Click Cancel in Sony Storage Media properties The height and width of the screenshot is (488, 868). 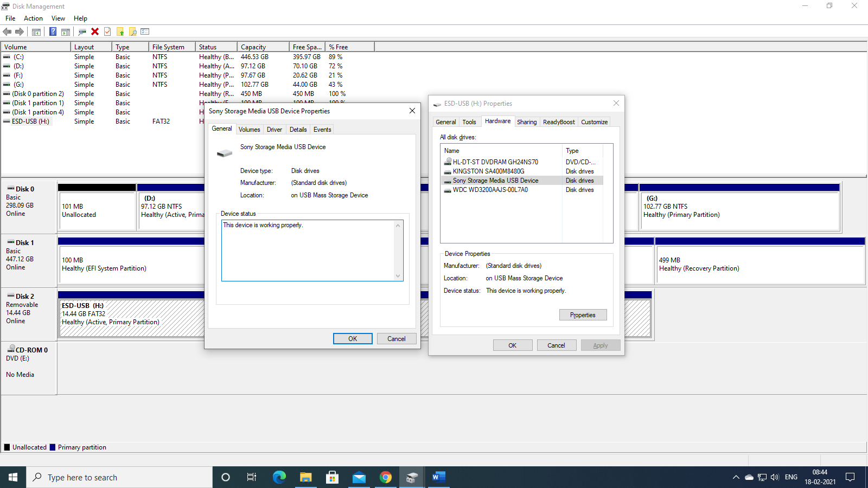coord(397,339)
